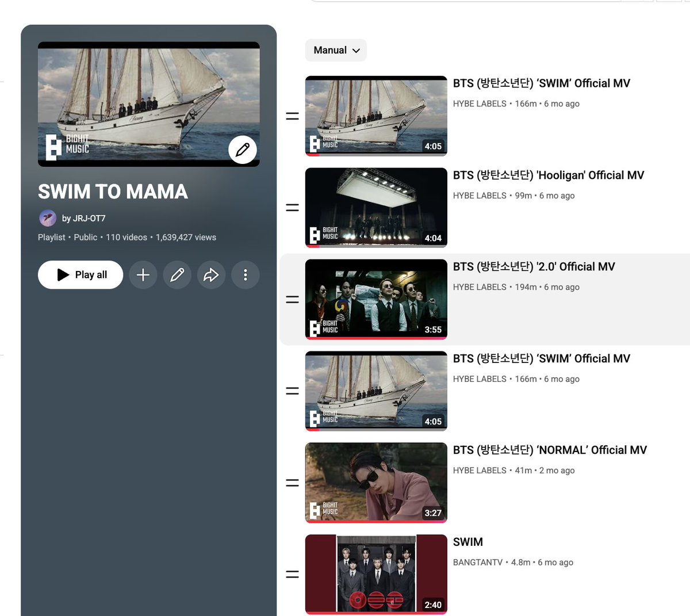Share the playlist via the arrow icon

tap(211, 275)
